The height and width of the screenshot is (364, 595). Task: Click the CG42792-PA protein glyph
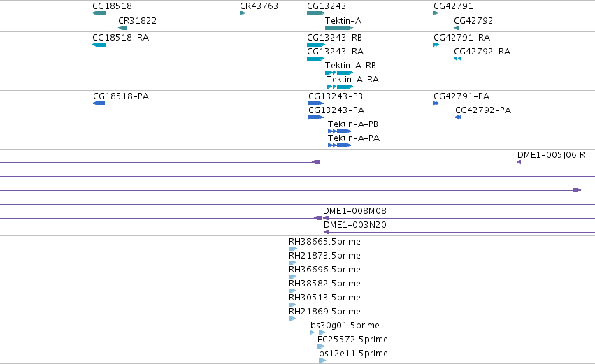[x=459, y=117]
